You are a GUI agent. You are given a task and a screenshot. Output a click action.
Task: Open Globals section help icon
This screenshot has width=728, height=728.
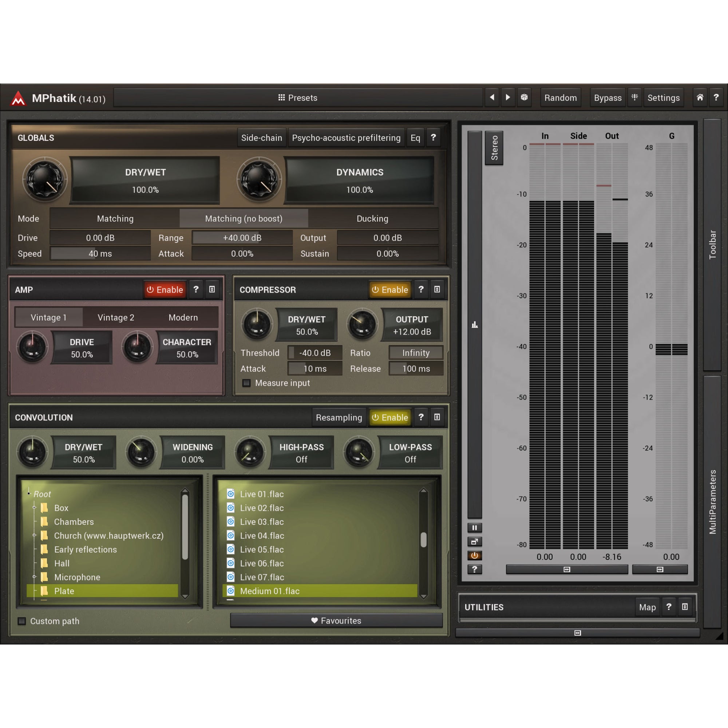pos(433,138)
